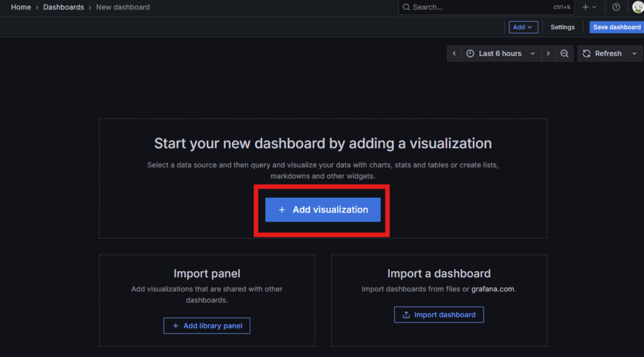Screen dimensions: 644x357
Task: Open the plus New menu in top bar
Action: click(x=589, y=7)
